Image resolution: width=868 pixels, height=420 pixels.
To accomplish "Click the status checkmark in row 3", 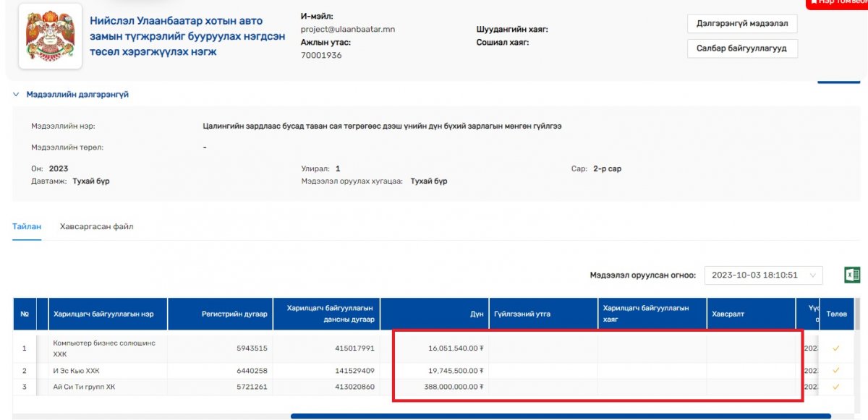I will point(835,387).
